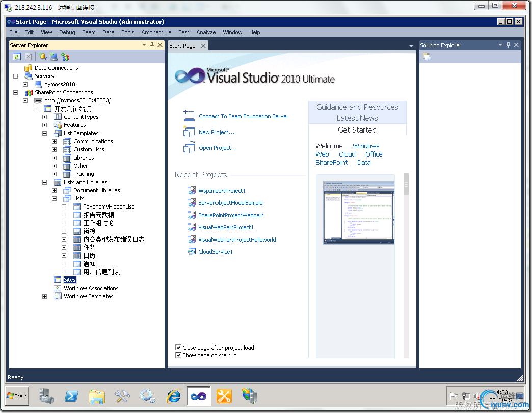Expand the TaxonomyHiddenList node
Screen dimensions: 532x413
pyautogui.click(x=64, y=206)
